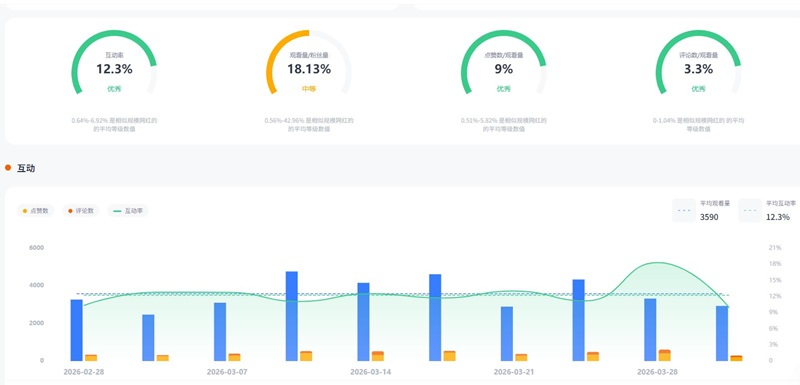Click the 2000 left axis label
This screenshot has width=800, height=385.
click(x=38, y=323)
